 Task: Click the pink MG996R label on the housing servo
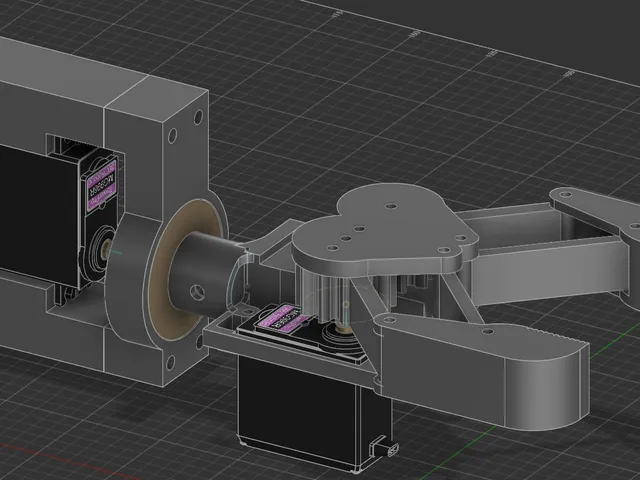(102, 184)
